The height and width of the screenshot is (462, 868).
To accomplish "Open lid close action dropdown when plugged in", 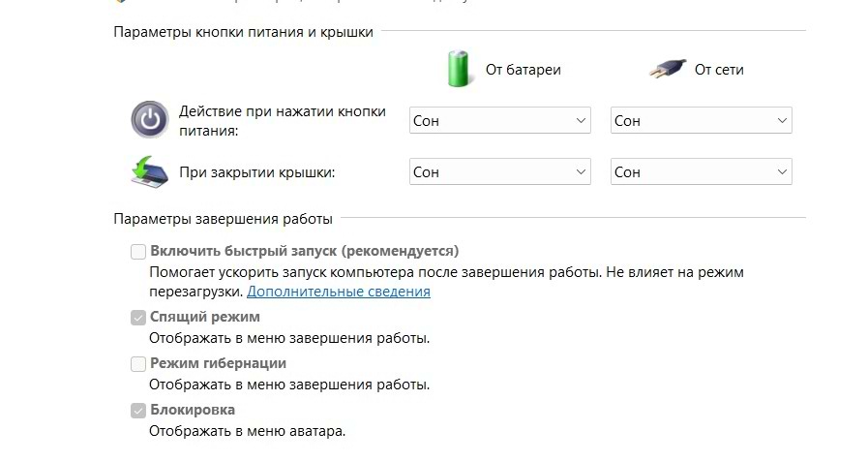I will pyautogui.click(x=701, y=171).
